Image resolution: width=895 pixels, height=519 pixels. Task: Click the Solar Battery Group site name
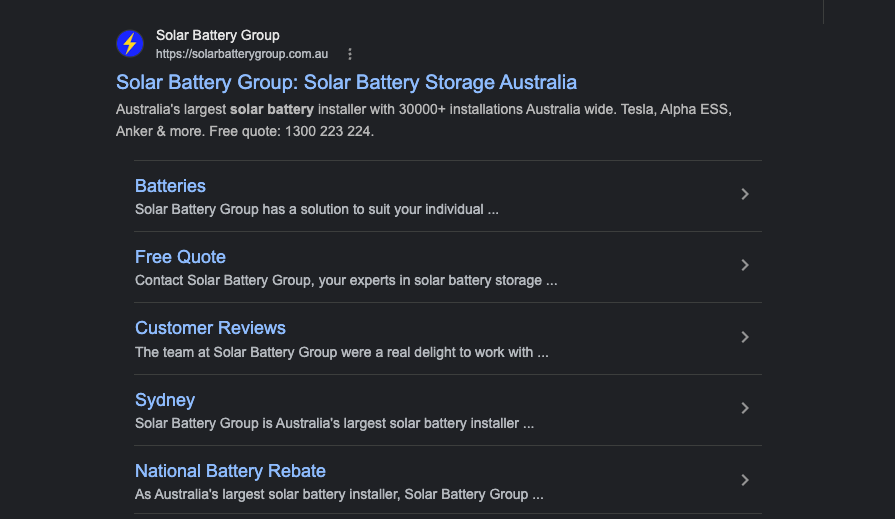tap(217, 35)
